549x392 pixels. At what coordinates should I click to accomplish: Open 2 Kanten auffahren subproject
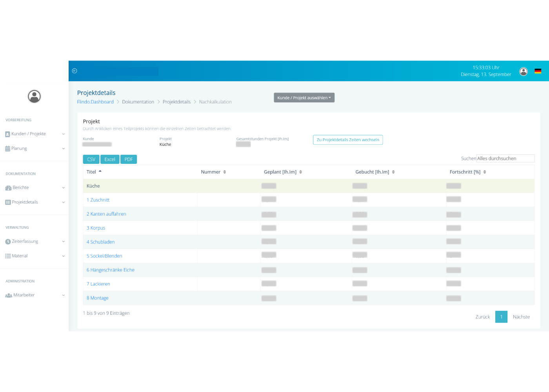[106, 214]
